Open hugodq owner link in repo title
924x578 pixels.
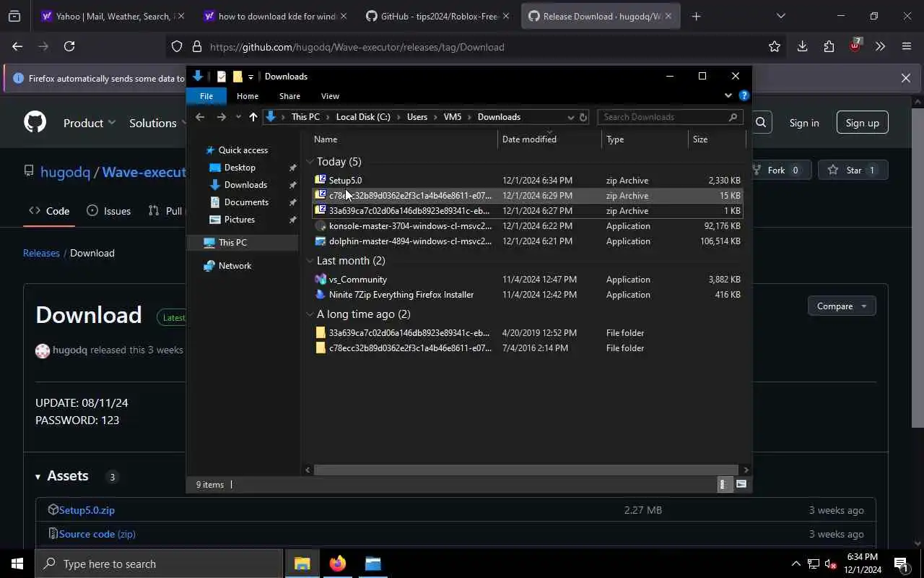point(65,172)
